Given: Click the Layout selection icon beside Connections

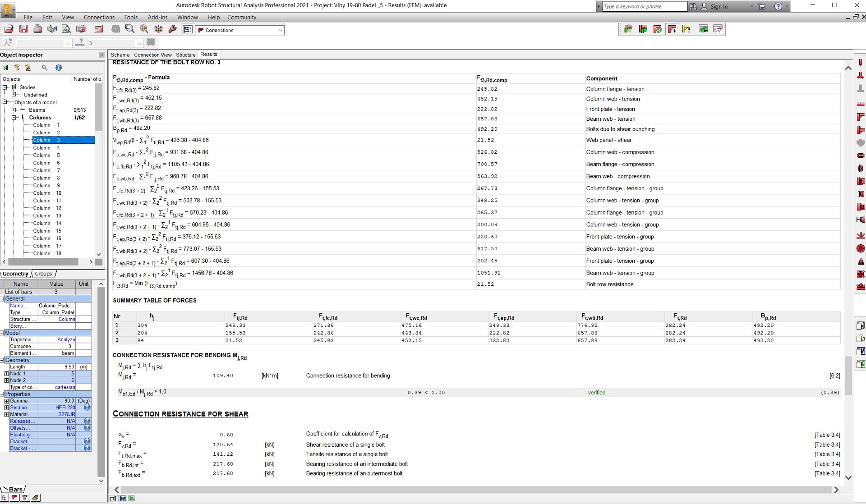Looking at the screenshot, I should [188, 30].
